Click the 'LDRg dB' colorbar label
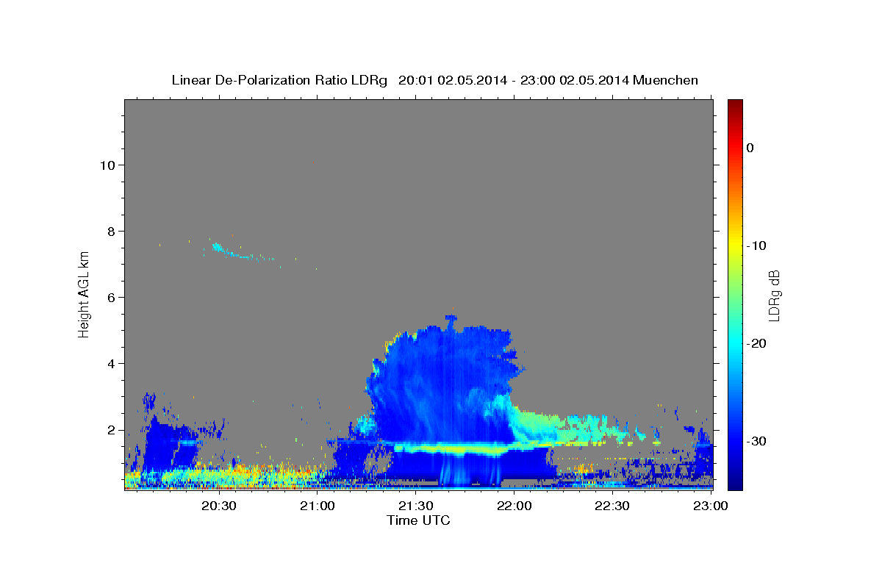Viewport: 882px width, 588px height. [x=774, y=295]
